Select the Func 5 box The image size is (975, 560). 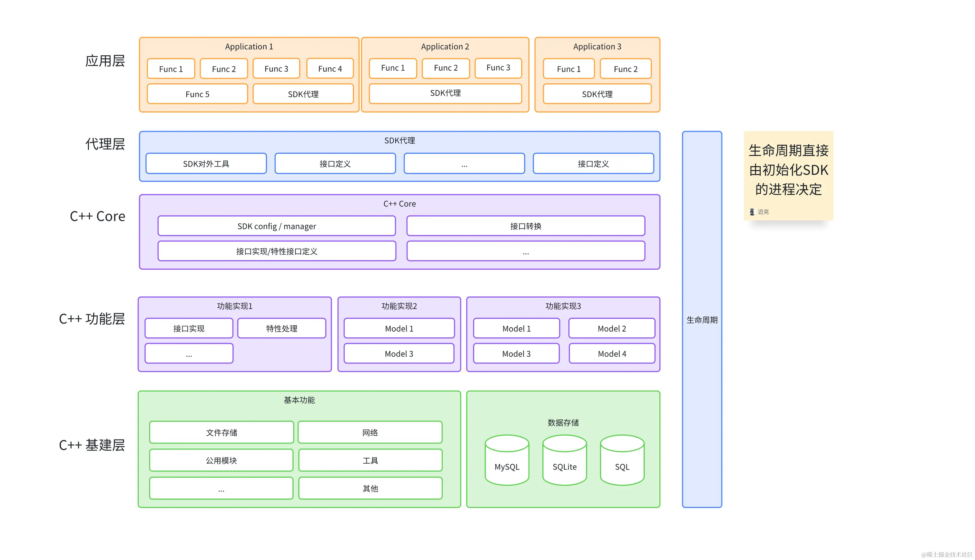point(197,94)
